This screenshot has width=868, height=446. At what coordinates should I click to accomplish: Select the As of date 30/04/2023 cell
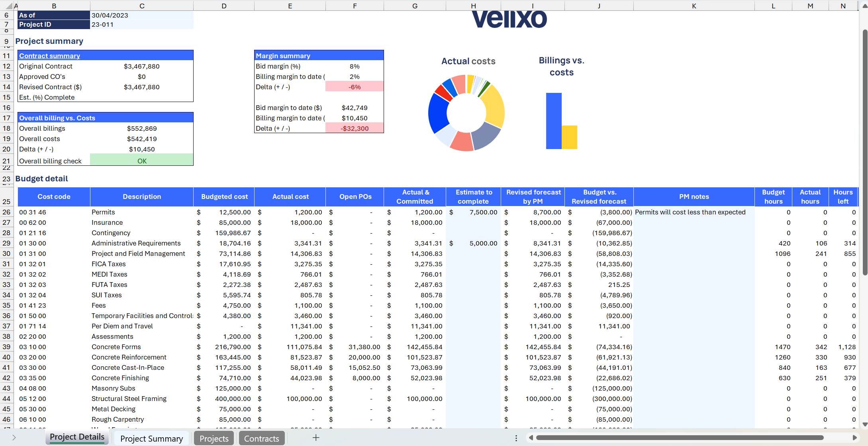point(142,15)
